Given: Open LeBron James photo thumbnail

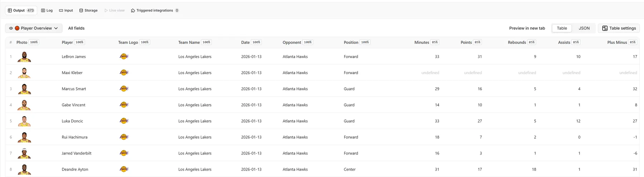Looking at the screenshot, I should click(x=24, y=56).
